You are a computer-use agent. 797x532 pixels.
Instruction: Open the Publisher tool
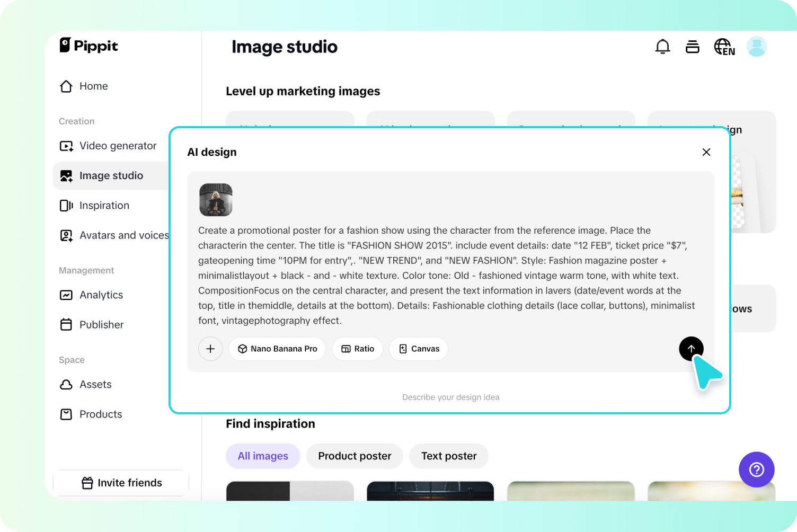[101, 324]
